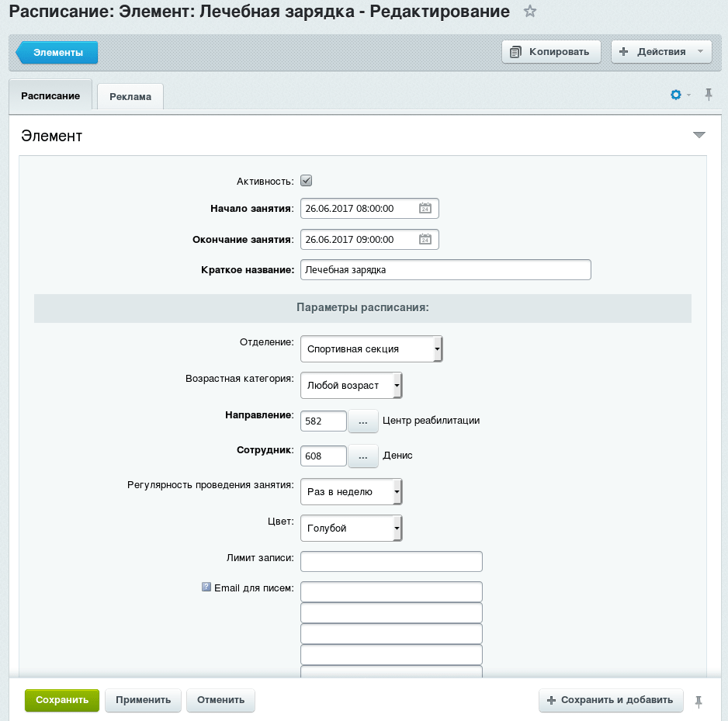Screen dimensions: 728x721
Task: Click the Копировать button
Action: click(551, 51)
